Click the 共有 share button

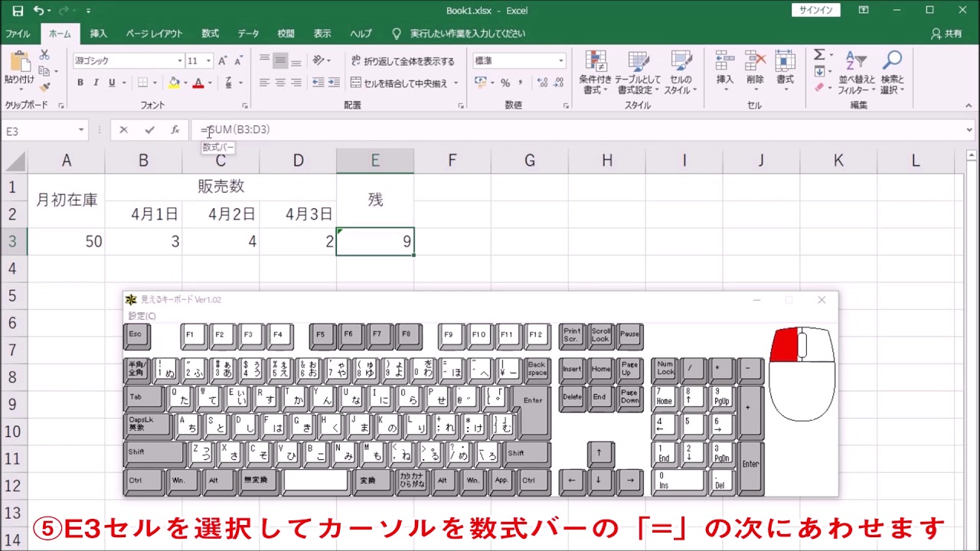click(947, 34)
